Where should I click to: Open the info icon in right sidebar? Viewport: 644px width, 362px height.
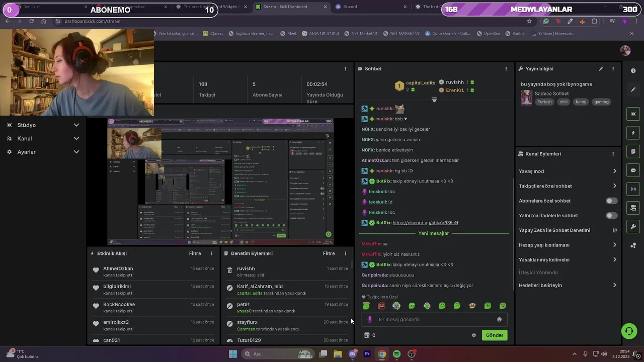(633, 71)
